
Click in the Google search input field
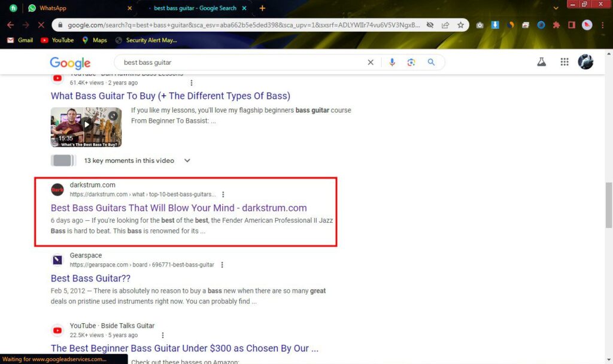click(x=242, y=62)
